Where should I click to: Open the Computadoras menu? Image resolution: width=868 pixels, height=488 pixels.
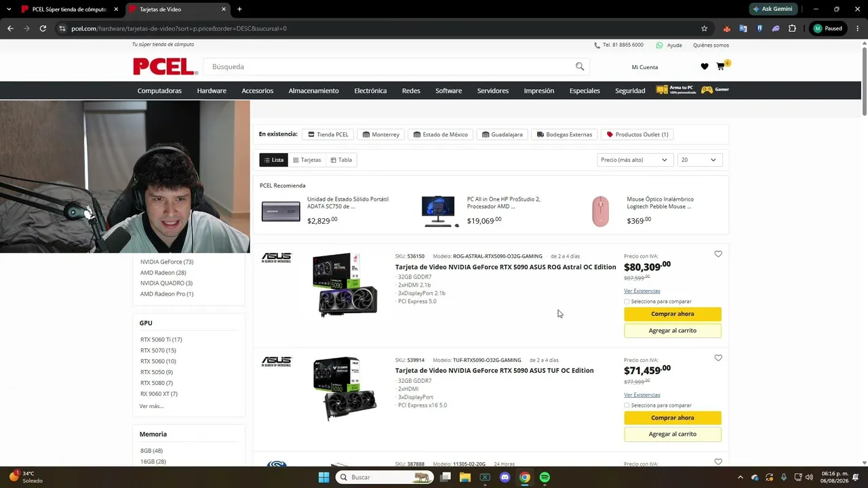[159, 91]
